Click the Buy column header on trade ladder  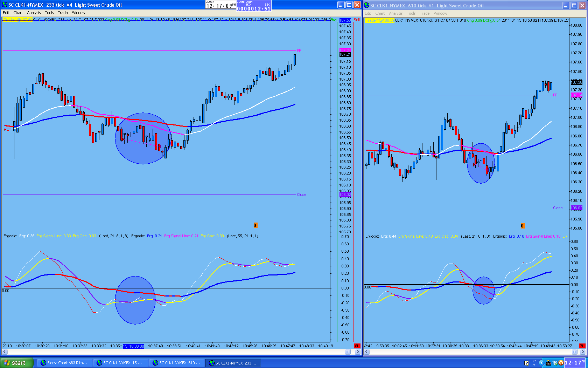click(x=334, y=20)
